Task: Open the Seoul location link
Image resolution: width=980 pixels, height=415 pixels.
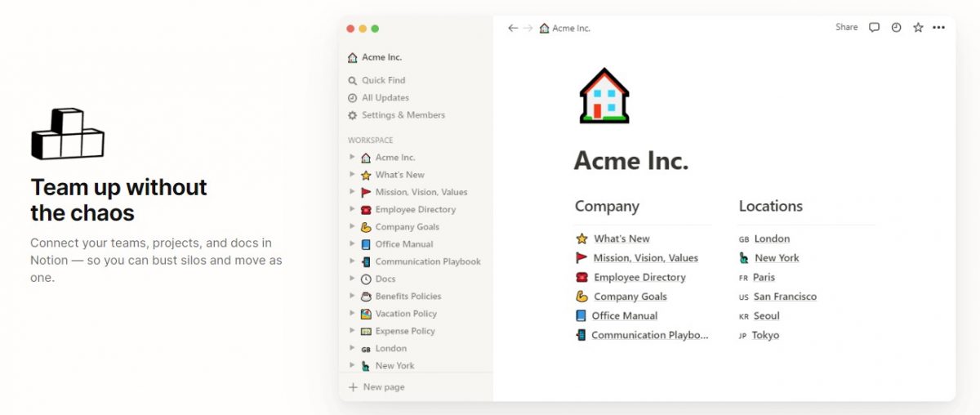Action: (x=767, y=316)
